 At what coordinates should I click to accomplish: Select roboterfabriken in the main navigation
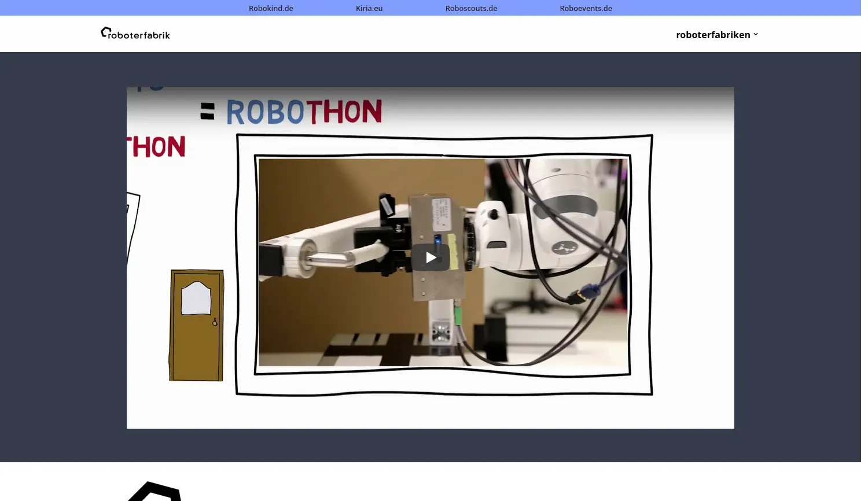713,34
